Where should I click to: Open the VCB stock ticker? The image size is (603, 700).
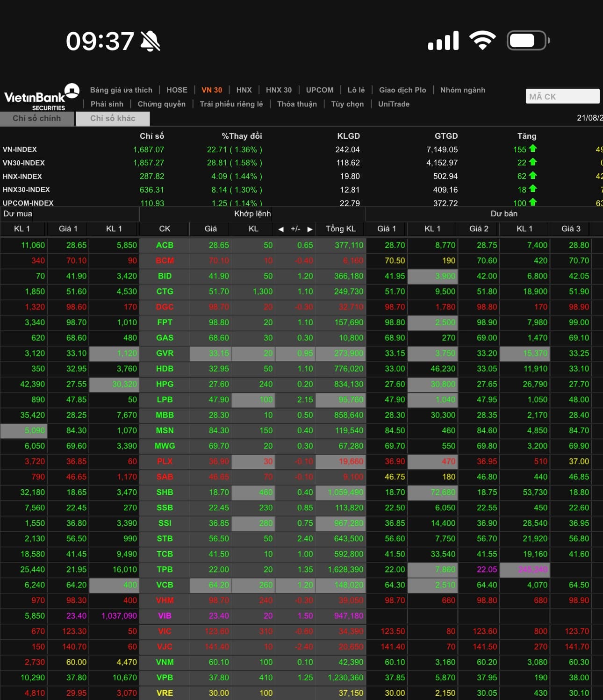point(165,585)
